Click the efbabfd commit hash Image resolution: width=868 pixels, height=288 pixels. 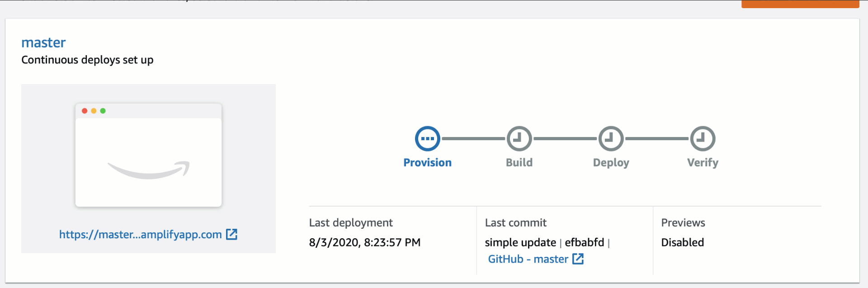584,242
